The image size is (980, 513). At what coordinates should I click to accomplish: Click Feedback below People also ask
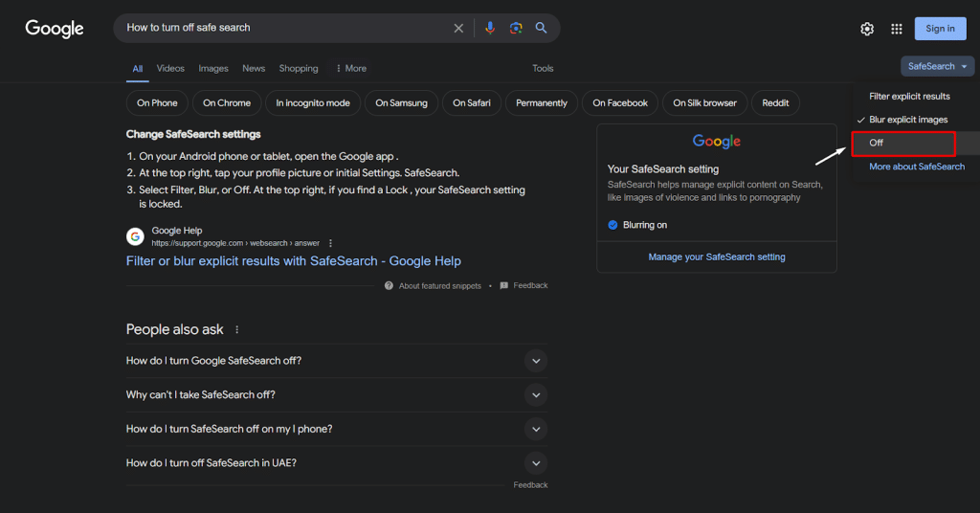530,485
